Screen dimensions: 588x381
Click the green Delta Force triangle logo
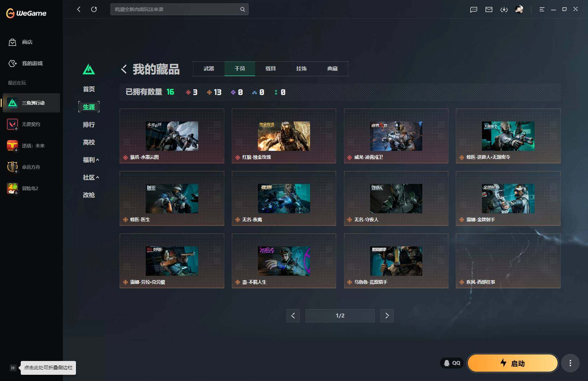(x=89, y=69)
